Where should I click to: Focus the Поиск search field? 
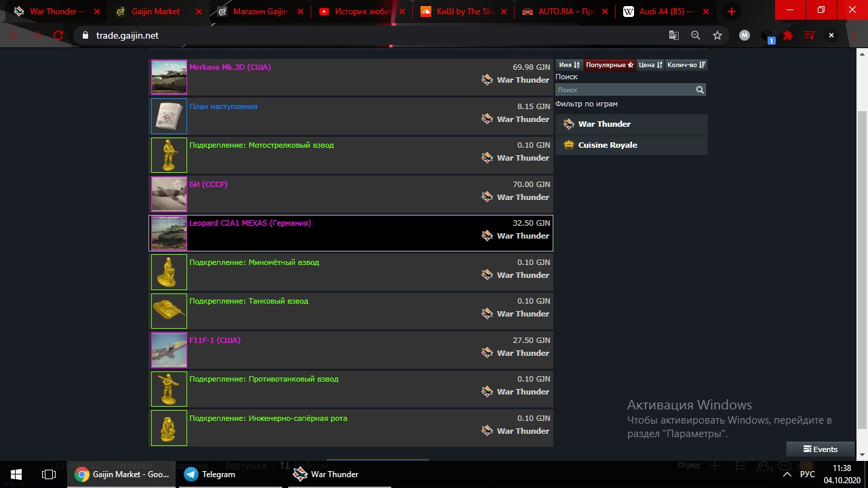pos(625,89)
